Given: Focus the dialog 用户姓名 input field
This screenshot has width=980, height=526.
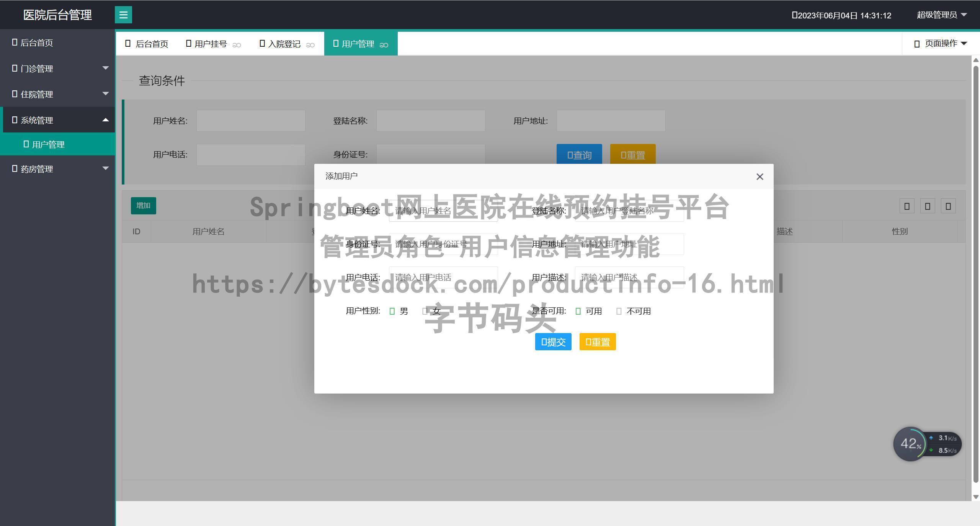Looking at the screenshot, I should 443,211.
